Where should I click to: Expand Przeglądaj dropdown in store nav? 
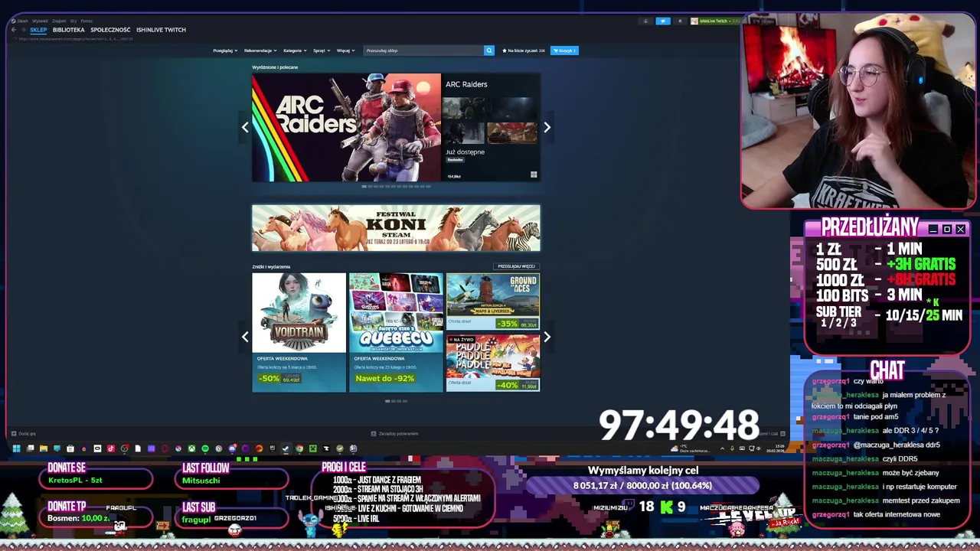click(224, 51)
